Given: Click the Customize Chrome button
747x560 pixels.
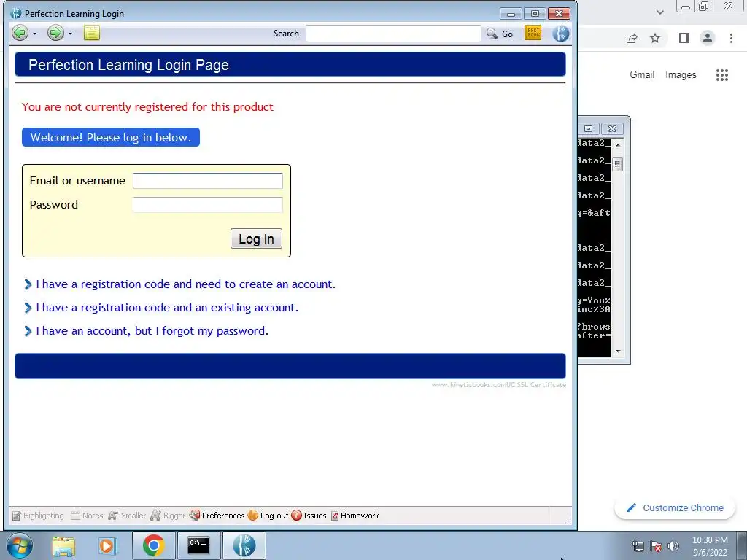Looking at the screenshot, I should coord(675,507).
